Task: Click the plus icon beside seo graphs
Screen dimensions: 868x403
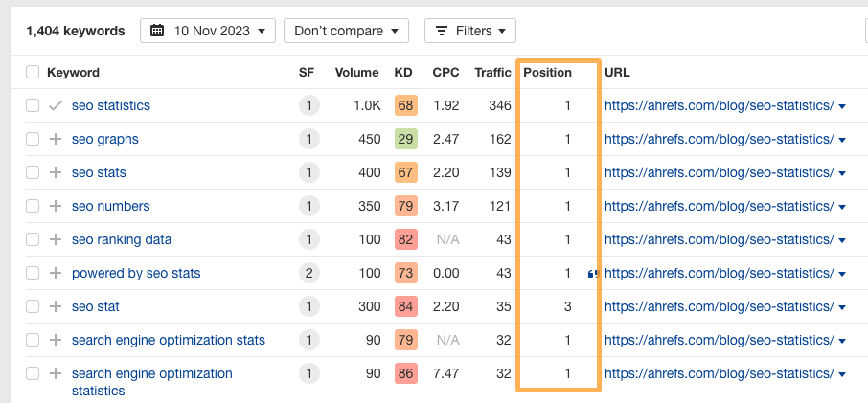Action: (x=56, y=139)
